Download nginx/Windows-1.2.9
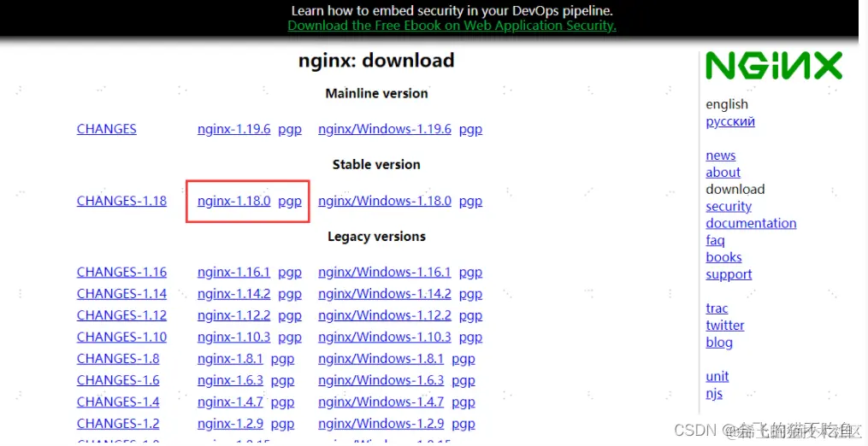The image size is (868, 446). tap(381, 423)
